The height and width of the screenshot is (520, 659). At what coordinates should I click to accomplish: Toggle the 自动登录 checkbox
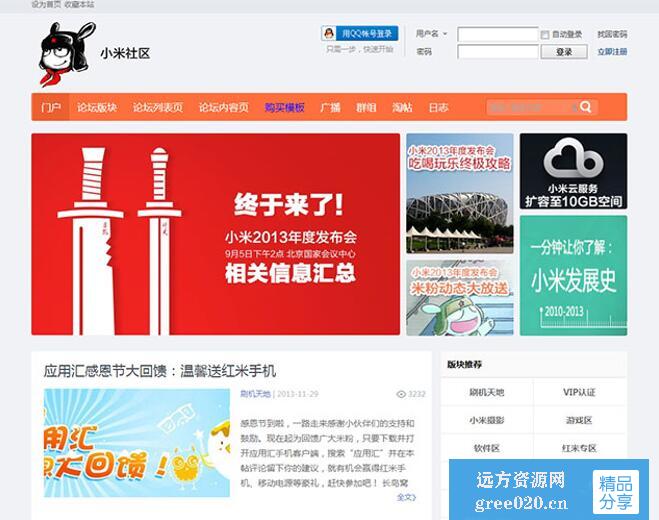[x=545, y=34]
